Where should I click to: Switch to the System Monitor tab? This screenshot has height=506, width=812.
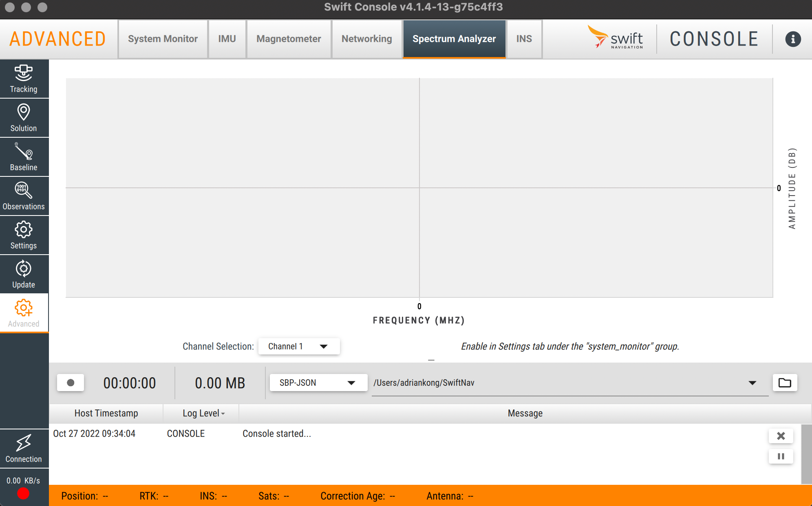(163, 39)
